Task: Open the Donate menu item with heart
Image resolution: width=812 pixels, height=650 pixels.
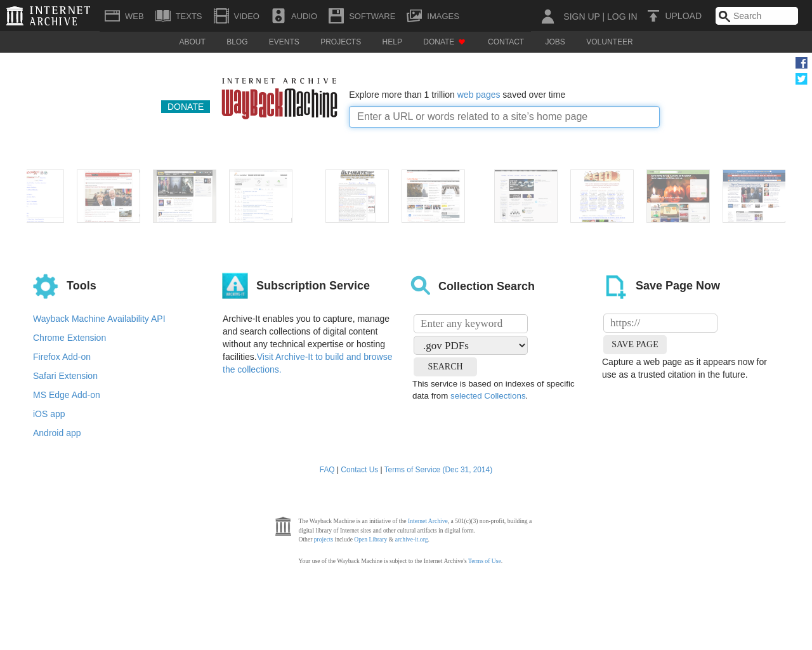Action: [x=444, y=42]
